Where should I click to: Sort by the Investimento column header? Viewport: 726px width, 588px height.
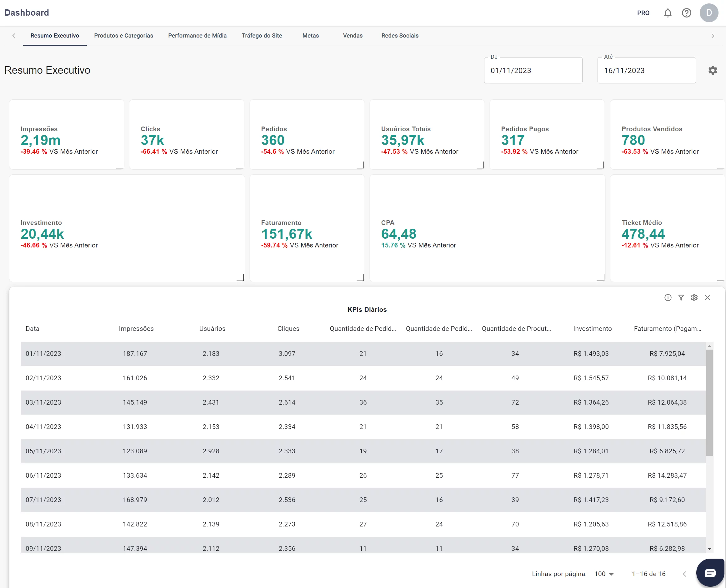(x=592, y=329)
